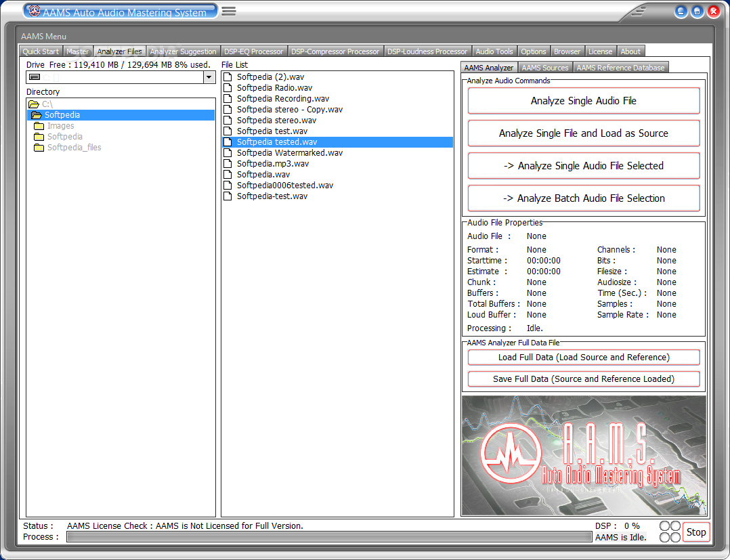Click file icon of Softpedia.mp3.wav
This screenshot has width=730, height=560.
(228, 163)
